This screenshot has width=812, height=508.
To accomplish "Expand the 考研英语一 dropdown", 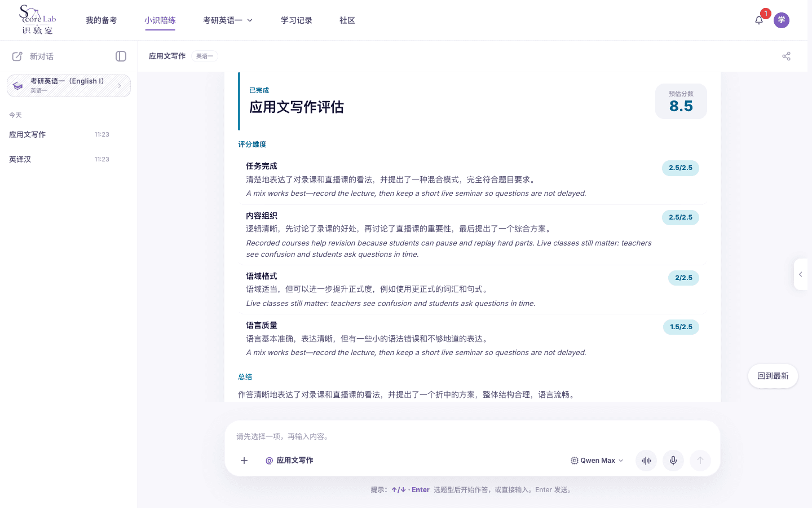I will [228, 20].
